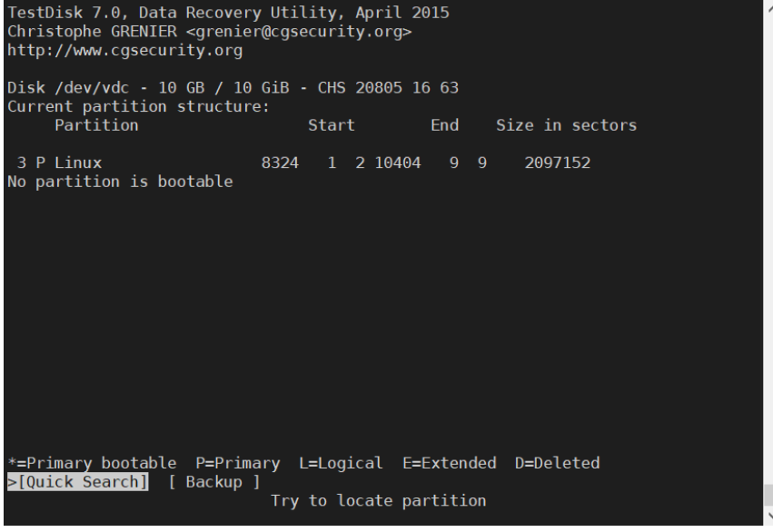The width and height of the screenshot is (773, 532).
Task: Click the scrollbar down arrow
Action: [x=767, y=525]
